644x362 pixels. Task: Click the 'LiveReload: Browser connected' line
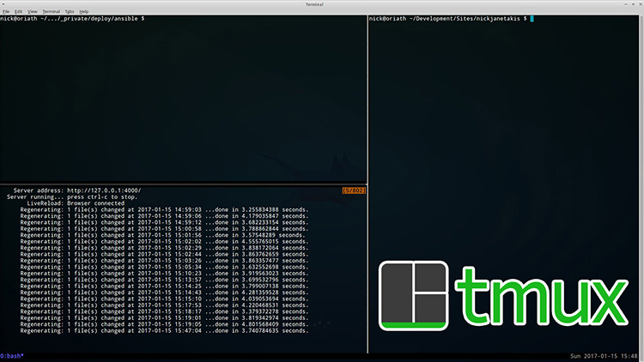76,203
